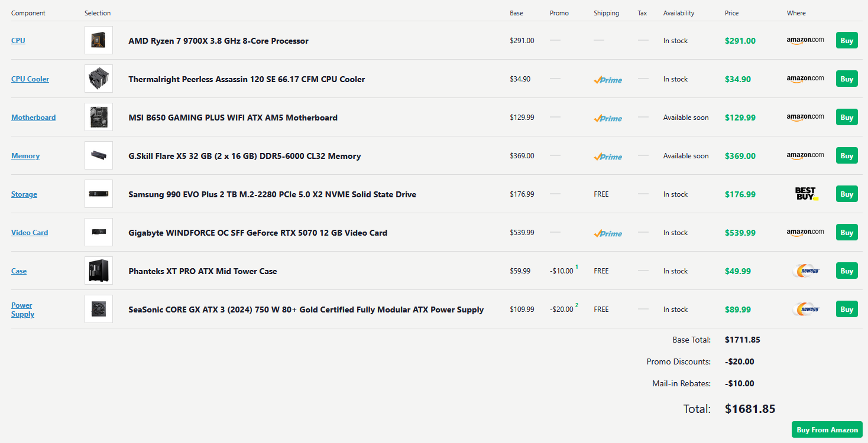The image size is (868, 443).
Task: Open the Power Supply component link
Action: pyautogui.click(x=22, y=310)
